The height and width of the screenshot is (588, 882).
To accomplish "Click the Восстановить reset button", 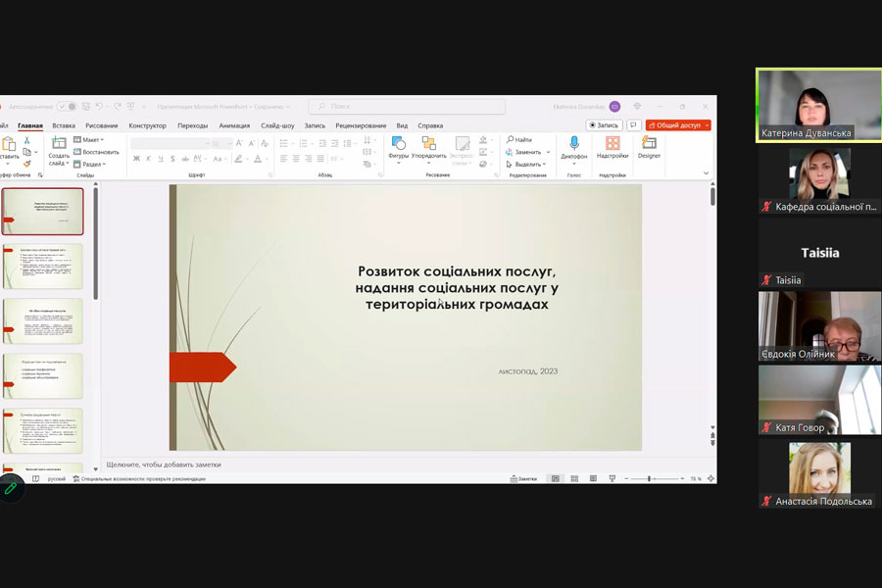I will pos(97,152).
